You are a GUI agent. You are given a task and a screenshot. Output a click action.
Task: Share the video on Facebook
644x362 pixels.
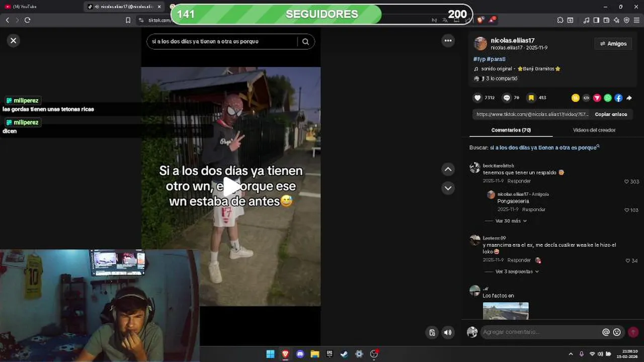tap(618, 98)
